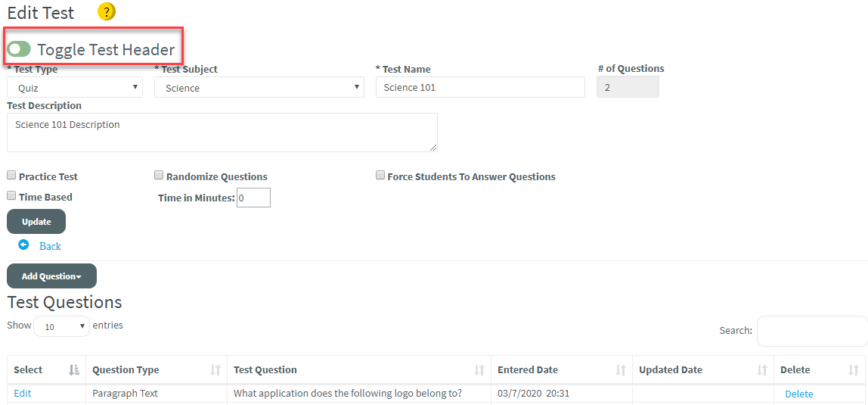The height and width of the screenshot is (405, 868).
Task: Change the Show entries count dropdown
Action: tap(61, 326)
